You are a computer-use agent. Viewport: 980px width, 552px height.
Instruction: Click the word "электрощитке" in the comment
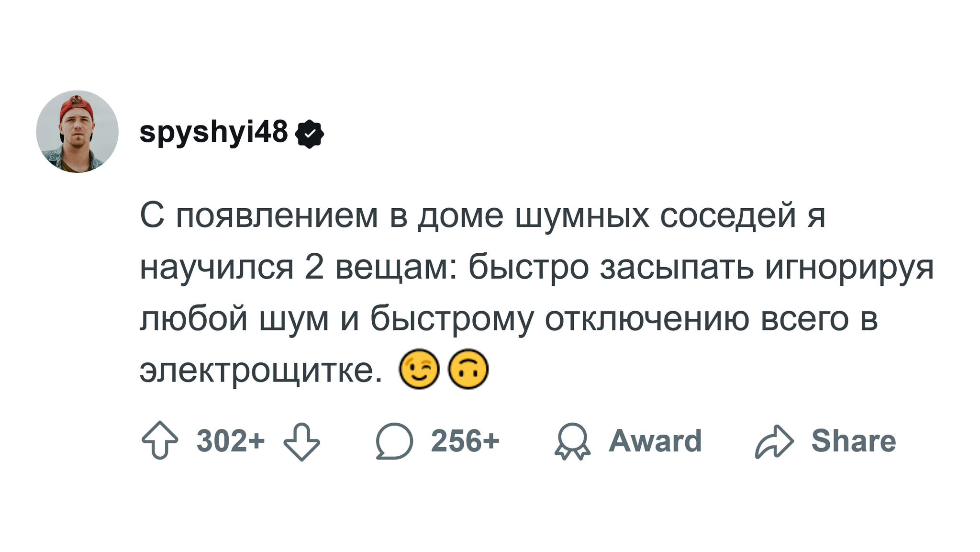(261, 371)
